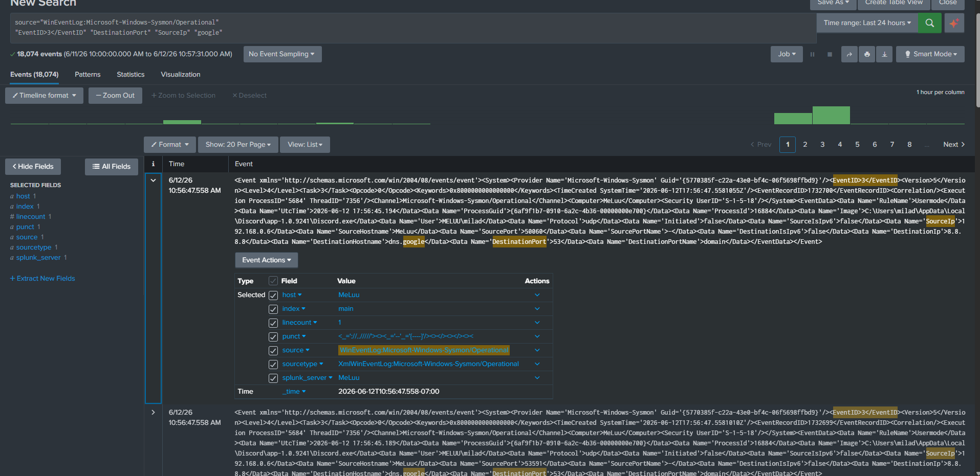The image size is (980, 476).
Task: Switch to the Patterns tab
Action: (88, 75)
